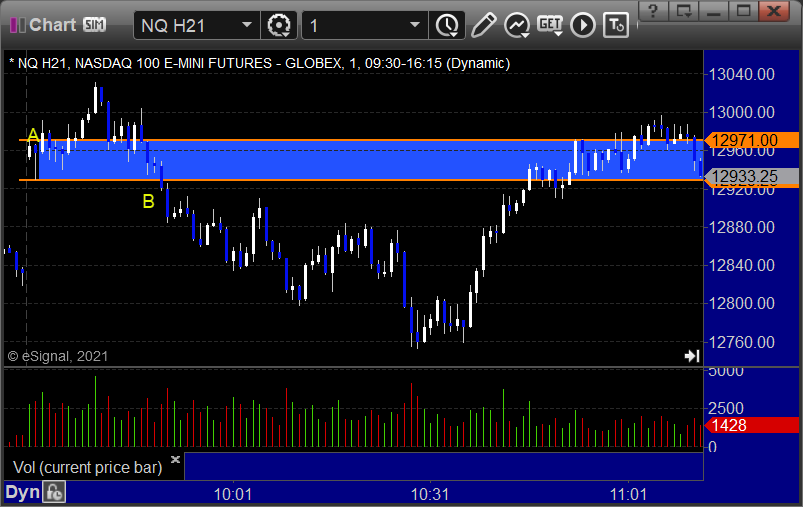Click the orange 12971.00 price marker
This screenshot has height=507, width=803.
click(751, 140)
